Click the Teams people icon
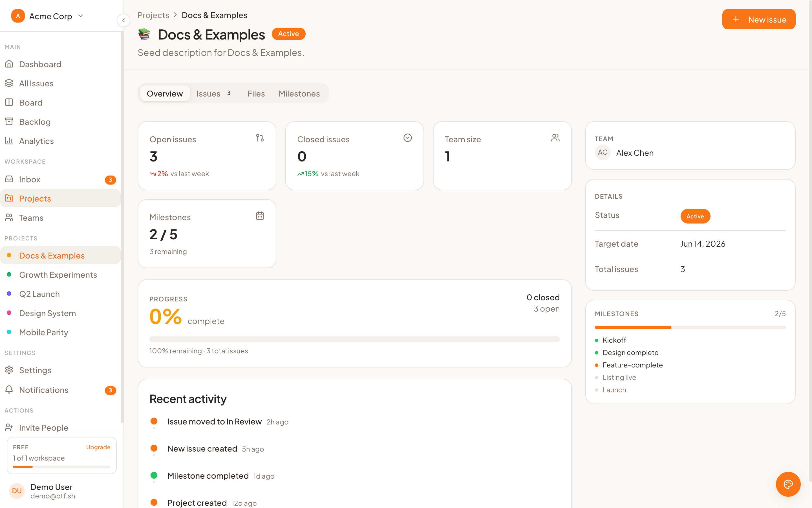Viewport: 812px width, 508px height. coord(9,217)
